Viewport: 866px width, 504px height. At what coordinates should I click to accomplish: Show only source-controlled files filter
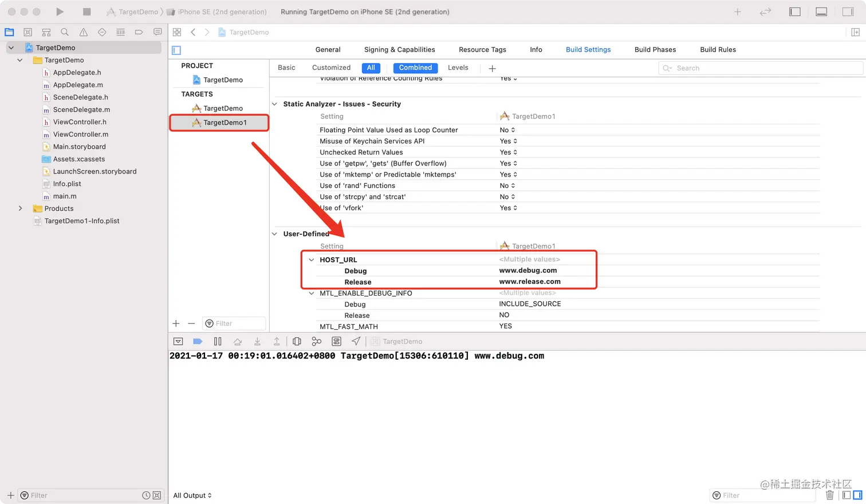tap(157, 495)
